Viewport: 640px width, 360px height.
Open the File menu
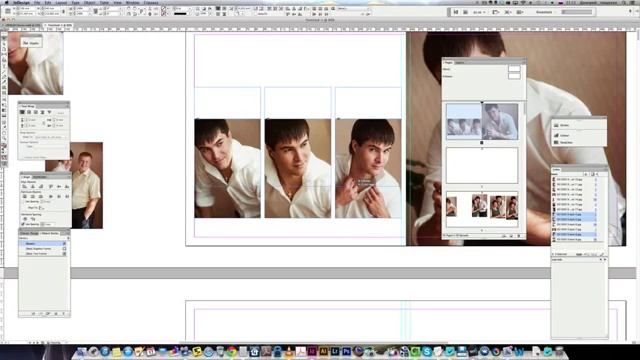pyautogui.click(x=37, y=2)
